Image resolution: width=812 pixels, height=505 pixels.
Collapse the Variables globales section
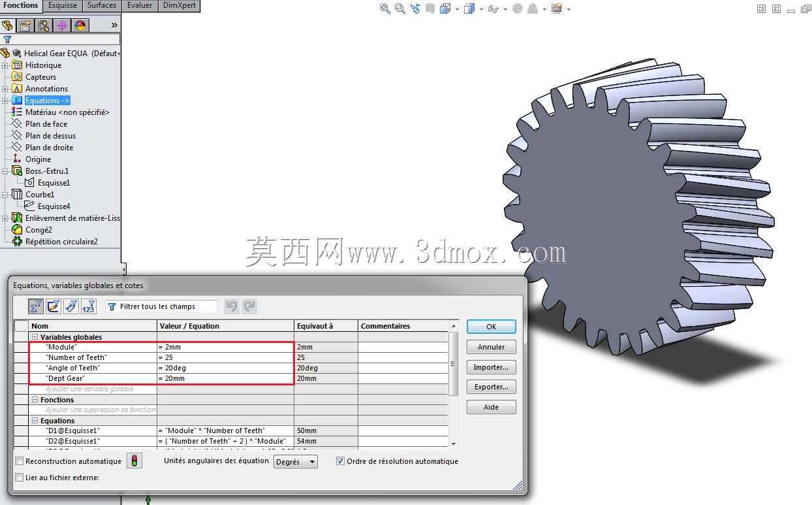click(35, 337)
